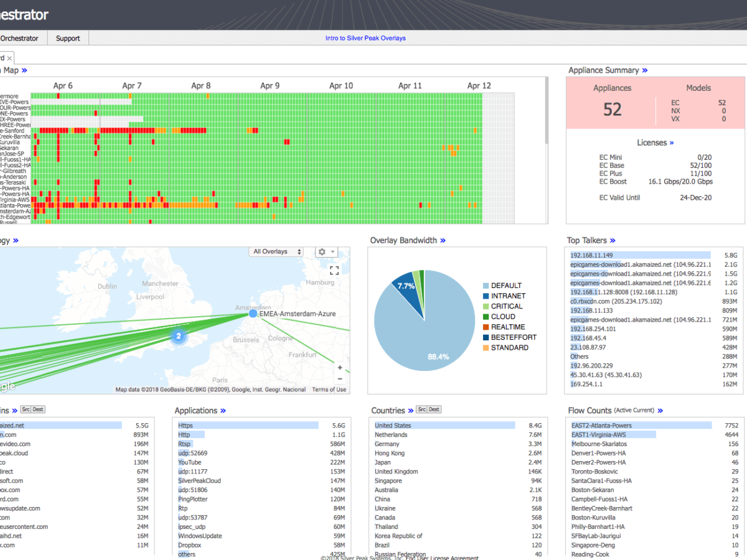Viewport: 747px width, 560px height.
Task: Select the Apr 12 date column header
Action: 479,86
